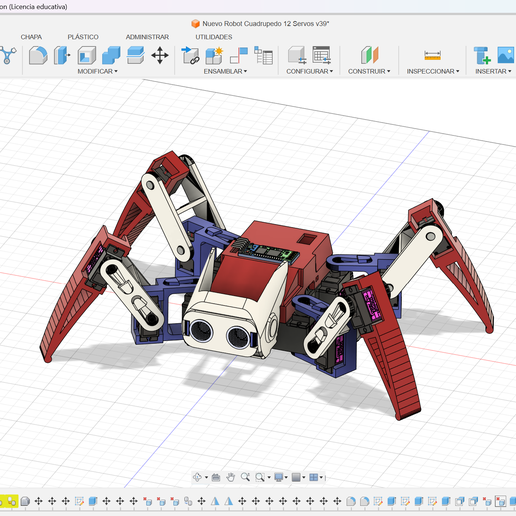Select the Combine bodies tool

(x=111, y=55)
